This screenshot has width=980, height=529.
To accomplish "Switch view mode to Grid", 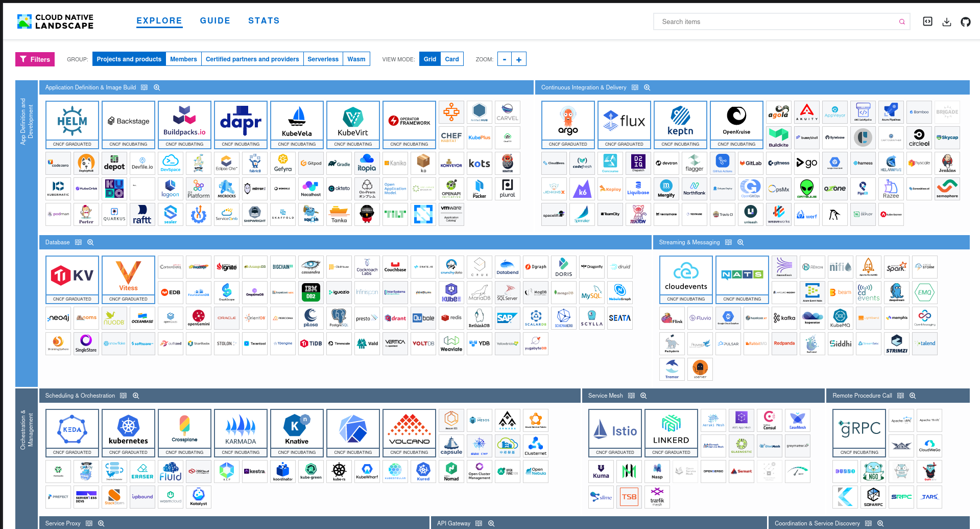I will pos(430,59).
